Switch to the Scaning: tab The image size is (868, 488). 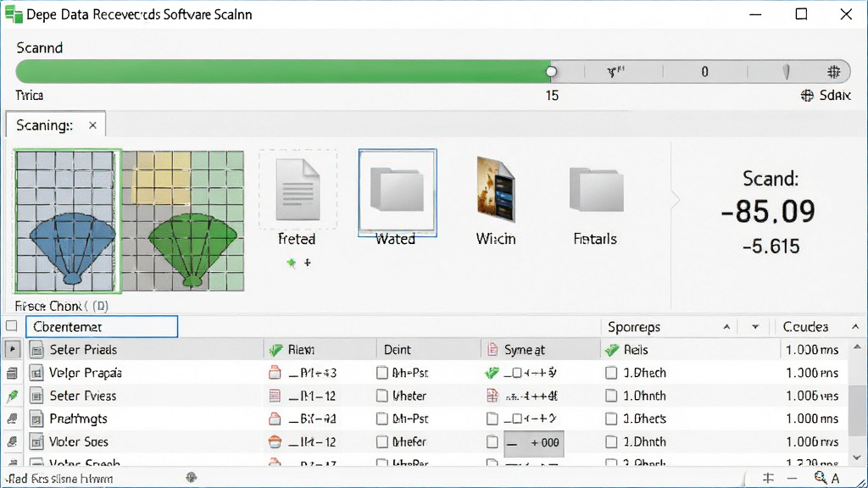coord(44,125)
